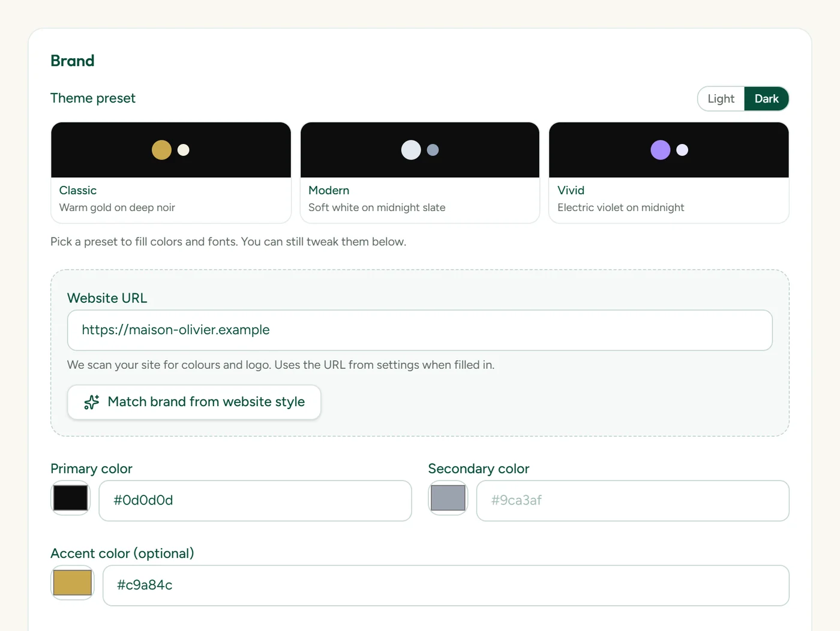The height and width of the screenshot is (631, 840).
Task: Click the 'Electric violet on midnight' description
Action: point(620,208)
